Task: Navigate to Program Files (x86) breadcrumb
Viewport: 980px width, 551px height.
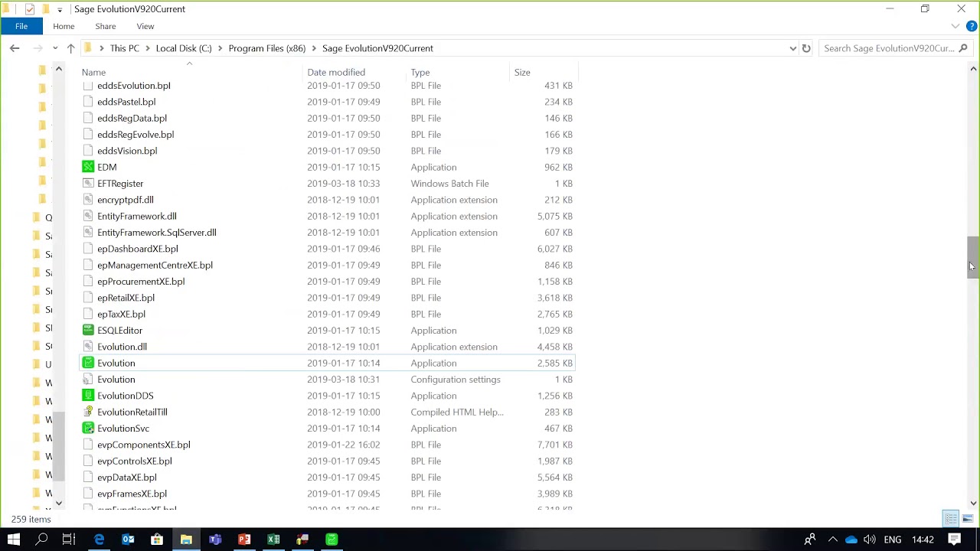Action: (267, 48)
